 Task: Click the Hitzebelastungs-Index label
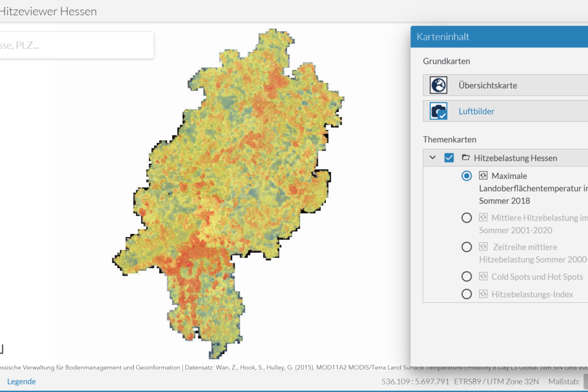(532, 295)
